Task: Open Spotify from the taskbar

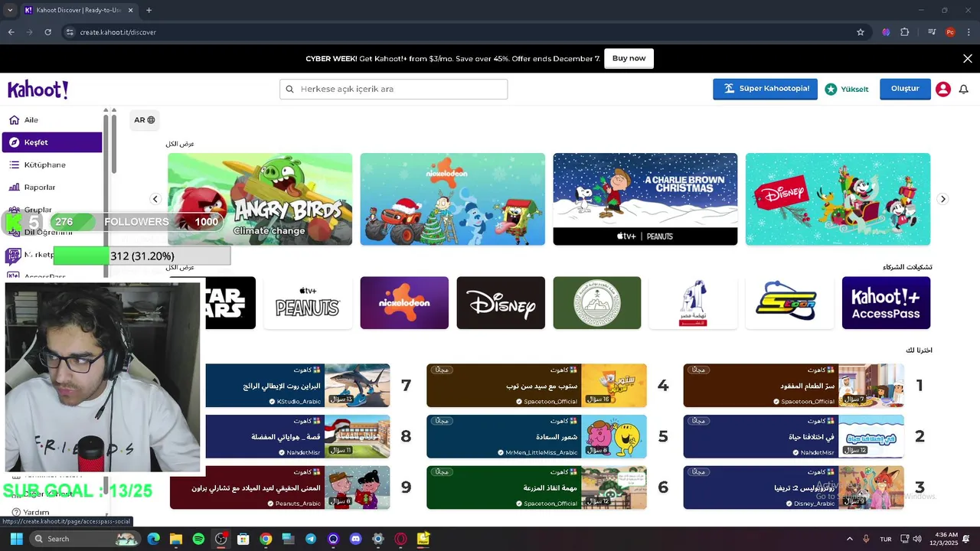Action: pos(198,539)
